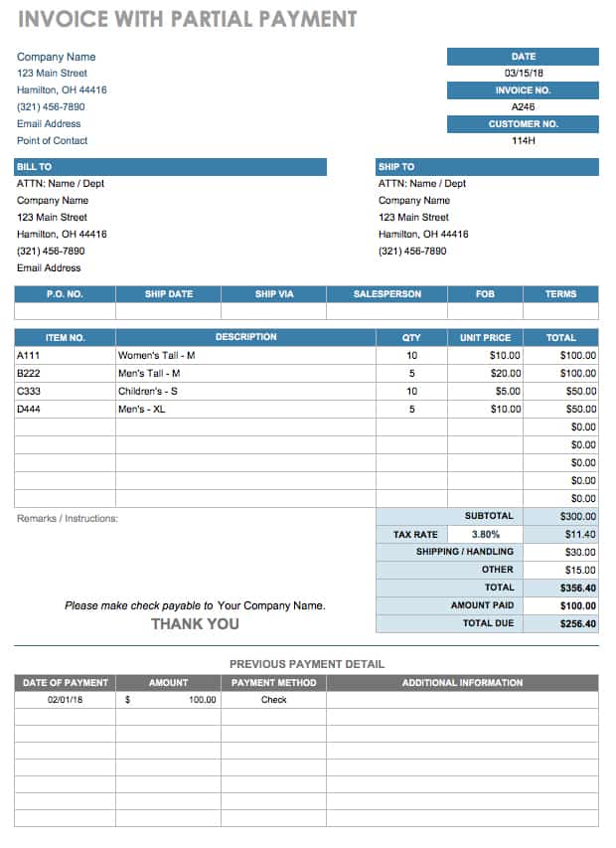Click the Total Due $256.40 cell

click(561, 623)
